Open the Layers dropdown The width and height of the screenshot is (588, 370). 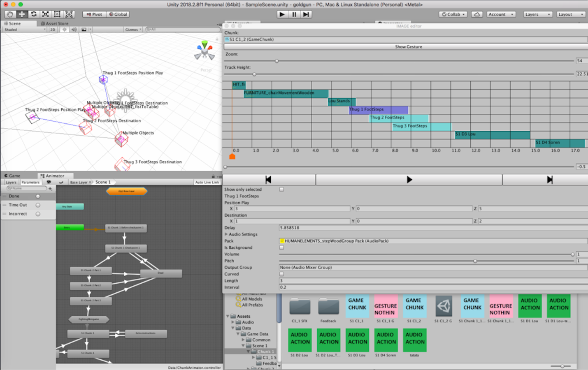pos(537,14)
